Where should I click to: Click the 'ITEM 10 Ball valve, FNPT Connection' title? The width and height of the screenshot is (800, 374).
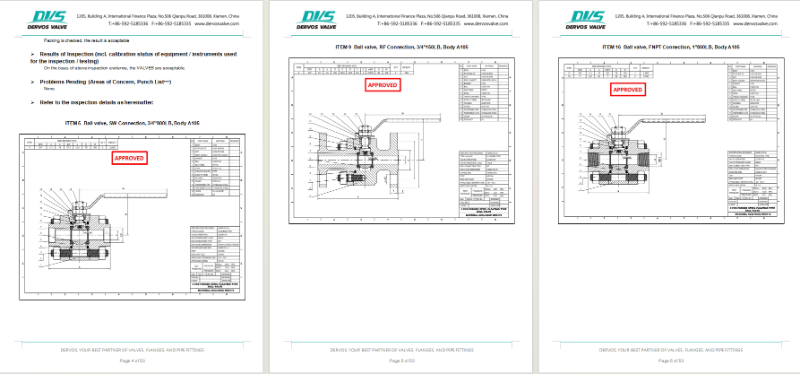[x=671, y=47]
